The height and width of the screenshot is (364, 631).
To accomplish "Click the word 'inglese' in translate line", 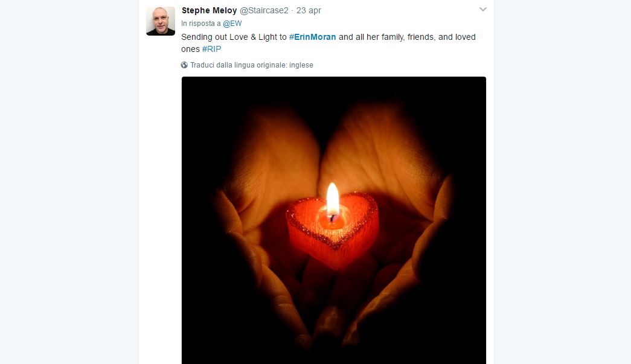I will click(301, 65).
